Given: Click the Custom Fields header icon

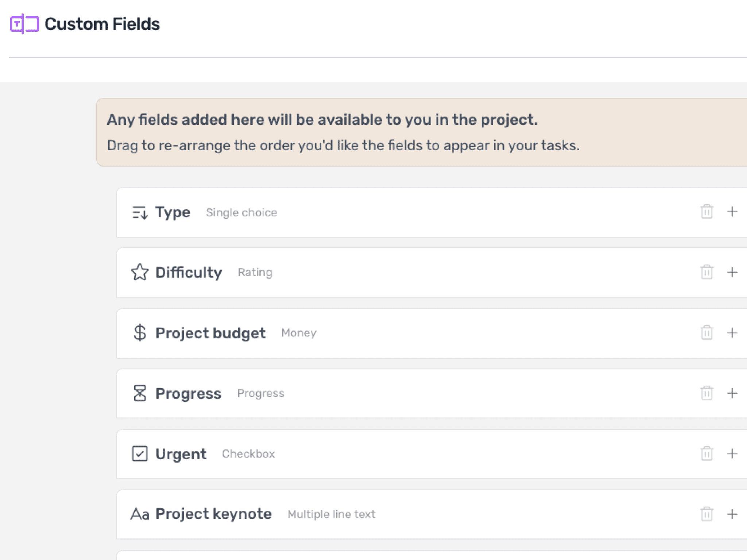Looking at the screenshot, I should click(x=24, y=24).
